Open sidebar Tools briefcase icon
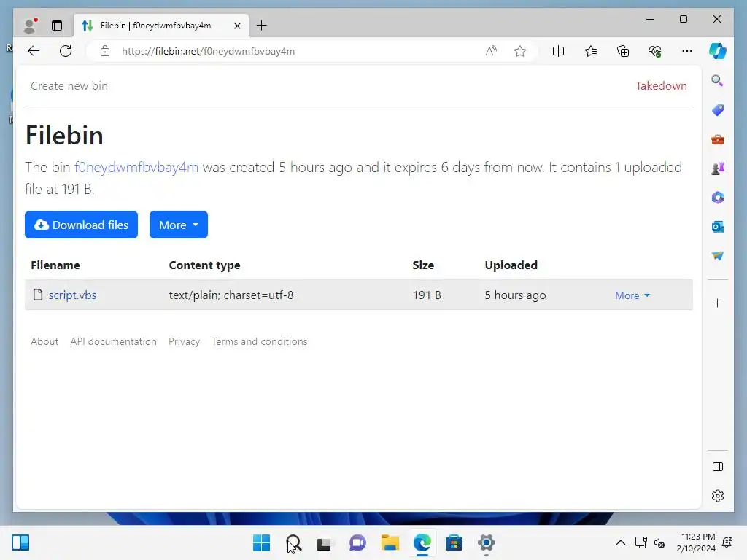The image size is (747, 560). point(718,139)
